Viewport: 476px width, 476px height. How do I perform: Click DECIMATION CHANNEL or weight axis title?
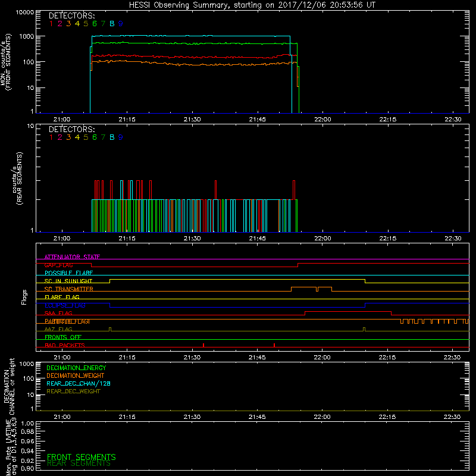(x=9, y=386)
